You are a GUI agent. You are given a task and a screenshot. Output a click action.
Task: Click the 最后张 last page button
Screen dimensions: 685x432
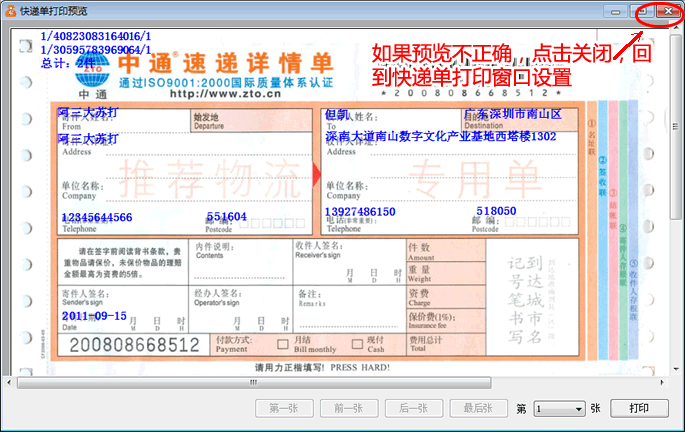478,408
